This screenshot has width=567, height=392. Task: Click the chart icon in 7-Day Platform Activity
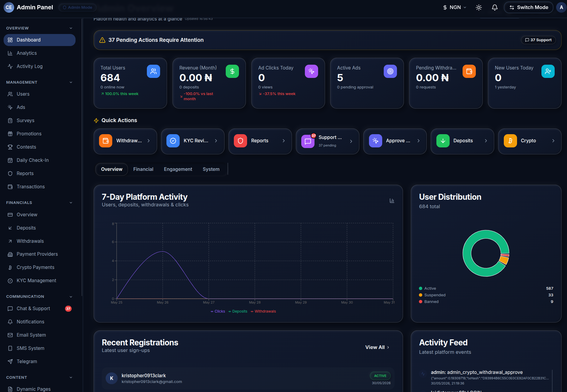pyautogui.click(x=392, y=201)
